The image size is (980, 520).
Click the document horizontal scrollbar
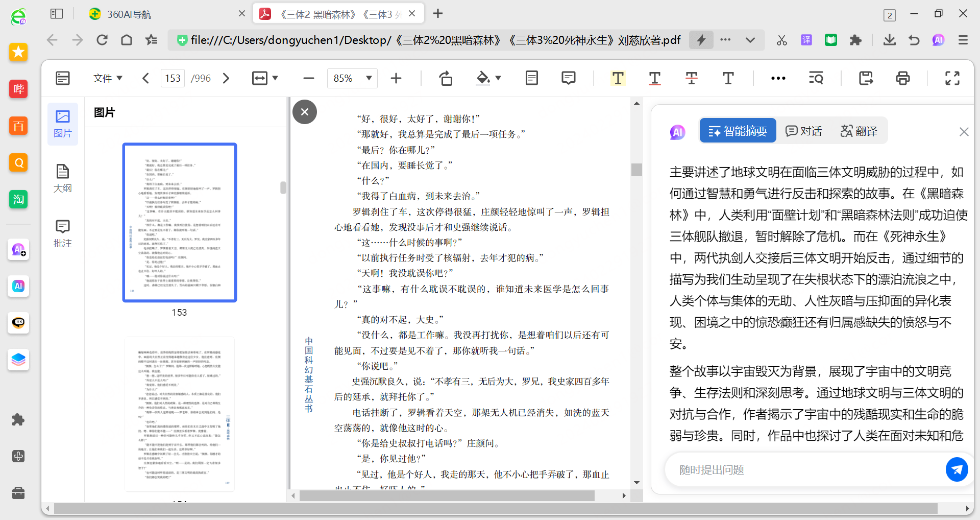tap(447, 495)
